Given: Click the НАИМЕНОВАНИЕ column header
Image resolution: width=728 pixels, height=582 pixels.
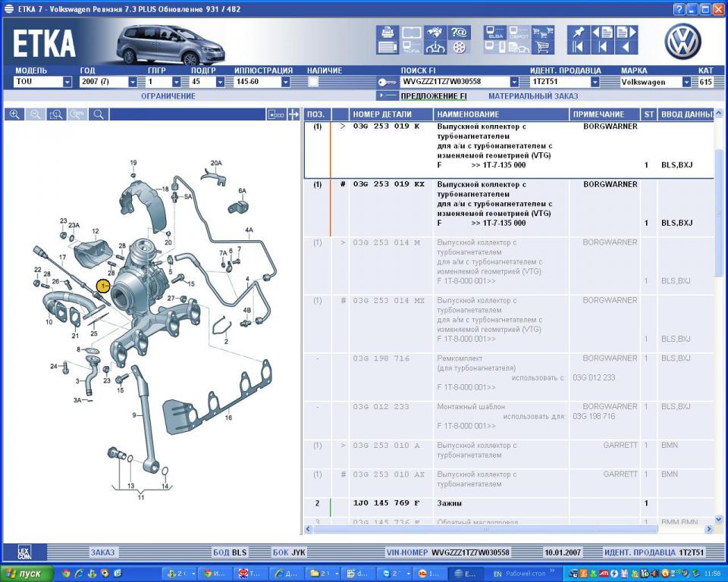Looking at the screenshot, I should click(x=501, y=114).
